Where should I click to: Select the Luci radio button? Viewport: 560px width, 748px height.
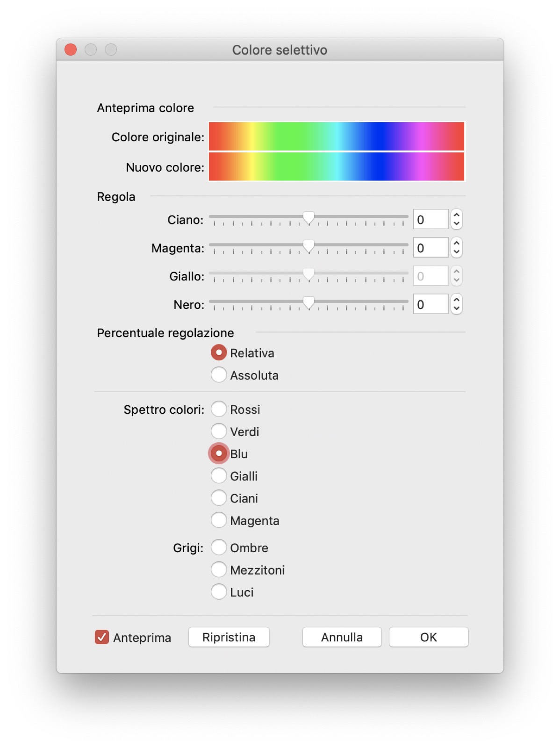point(219,592)
